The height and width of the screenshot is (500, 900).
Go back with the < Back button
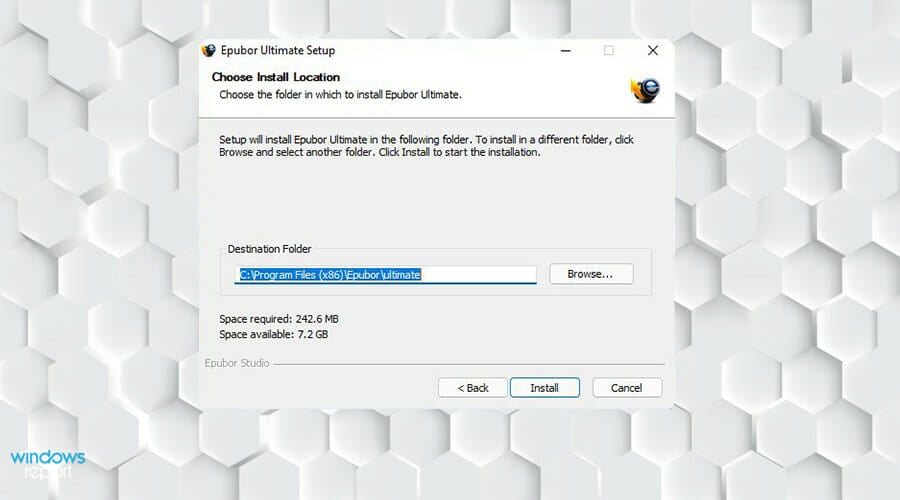point(473,388)
